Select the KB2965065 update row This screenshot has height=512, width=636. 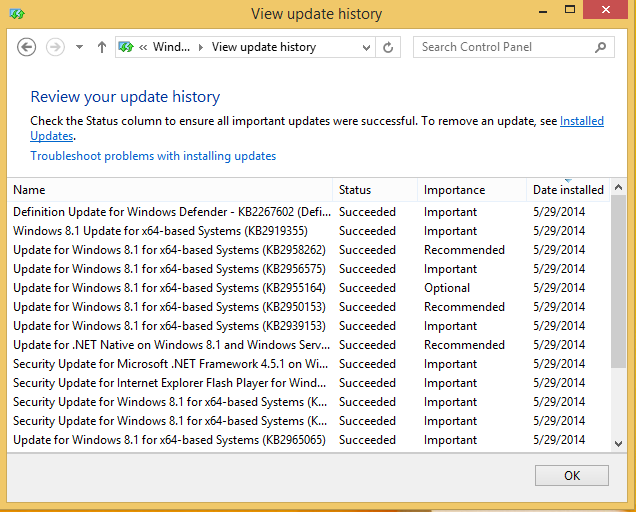coord(308,440)
